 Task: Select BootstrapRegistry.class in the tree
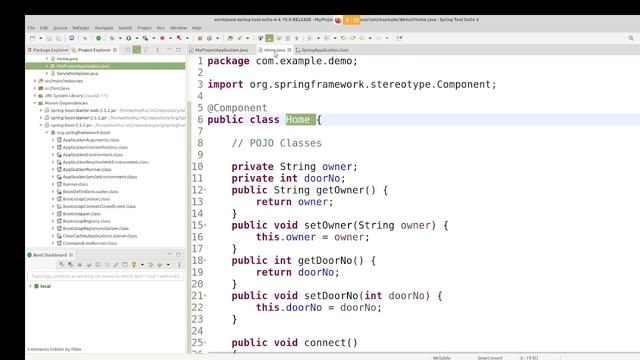pyautogui.click(x=87, y=221)
